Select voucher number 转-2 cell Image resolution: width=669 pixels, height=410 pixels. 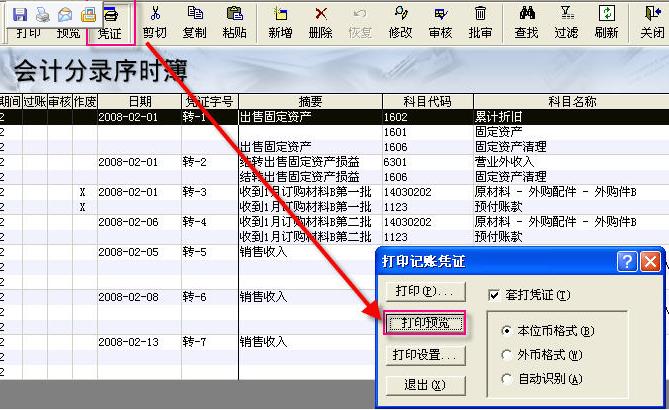tap(209, 162)
